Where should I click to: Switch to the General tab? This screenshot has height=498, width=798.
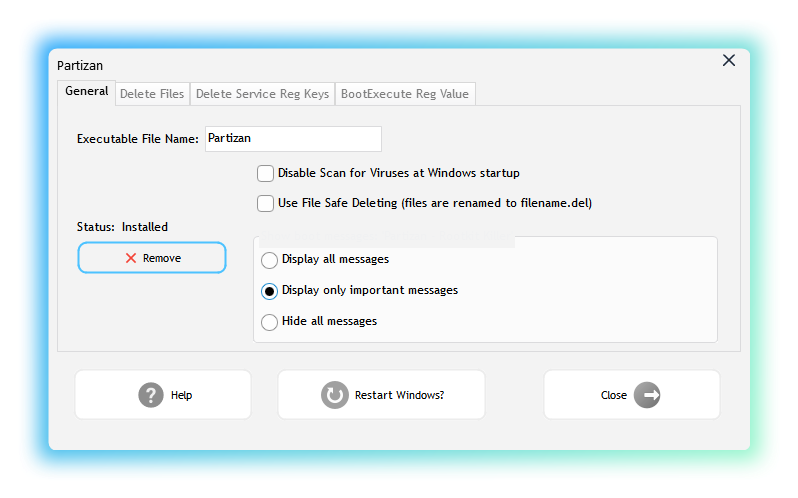[87, 92]
